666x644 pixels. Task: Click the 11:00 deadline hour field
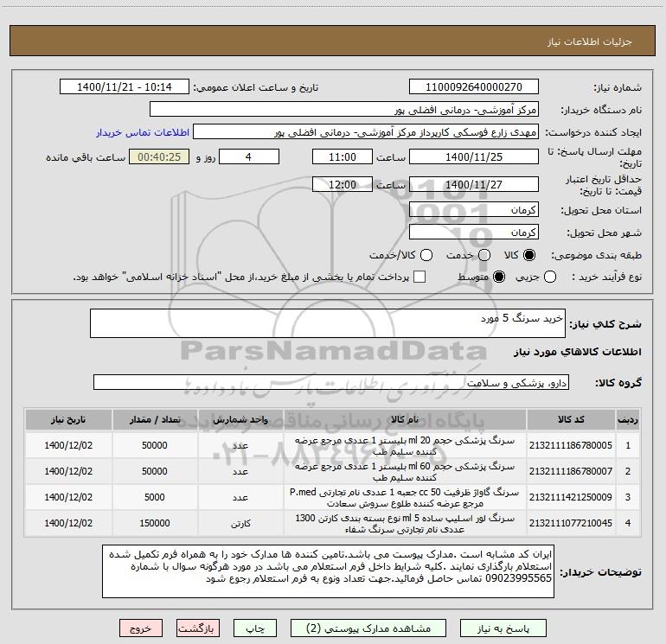(343, 156)
